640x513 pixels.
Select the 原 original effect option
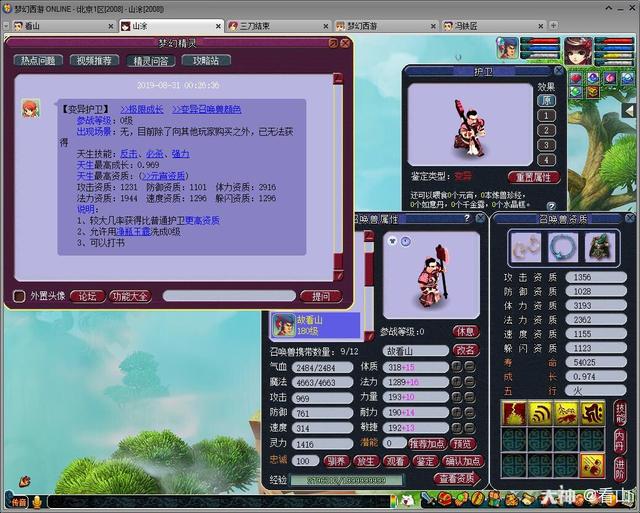[546, 100]
